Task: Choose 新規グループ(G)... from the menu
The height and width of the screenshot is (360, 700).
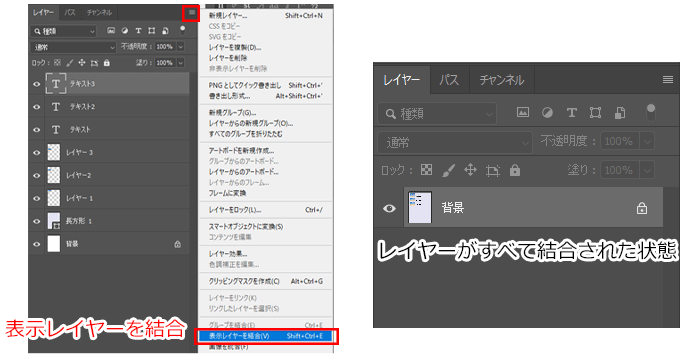Action: (x=266, y=113)
